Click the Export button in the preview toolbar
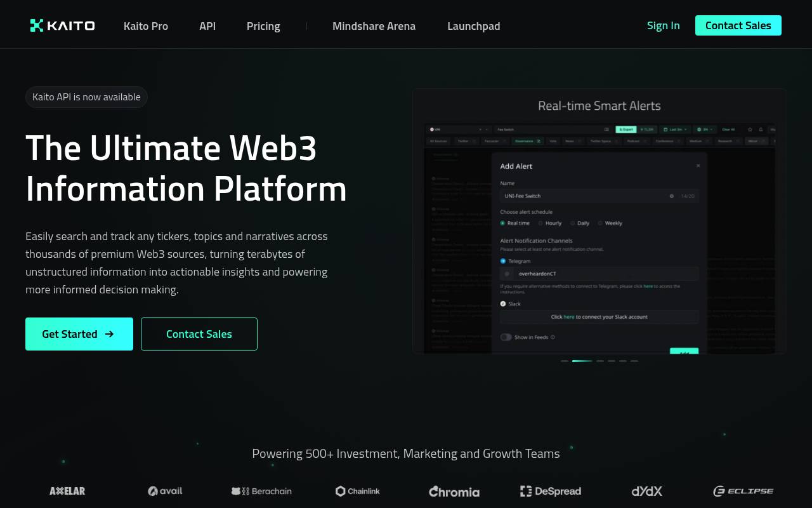812x508 pixels. pos(625,130)
